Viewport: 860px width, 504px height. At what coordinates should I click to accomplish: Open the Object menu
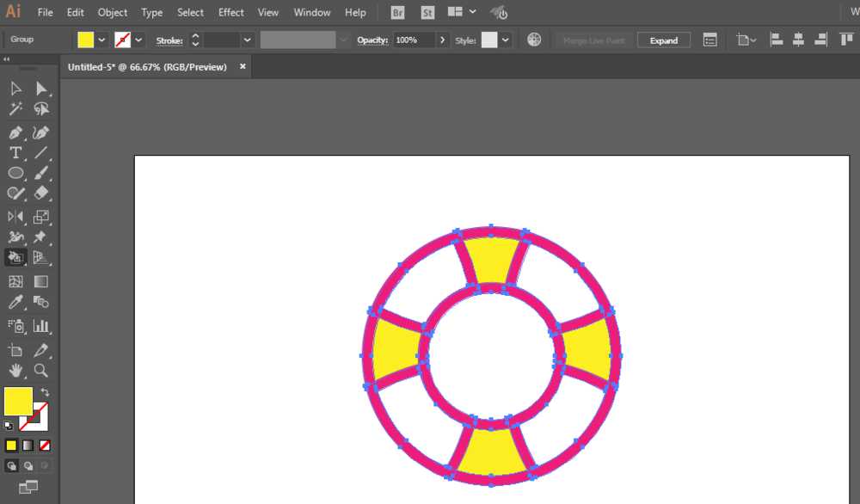113,13
